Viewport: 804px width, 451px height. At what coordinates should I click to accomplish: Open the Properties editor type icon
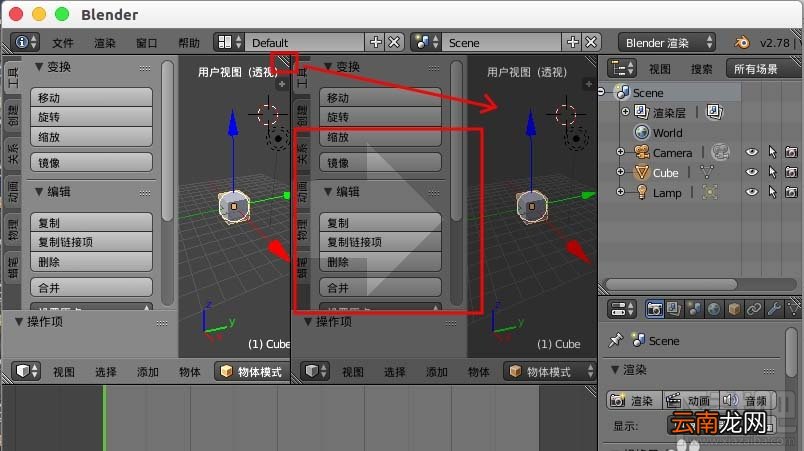621,309
